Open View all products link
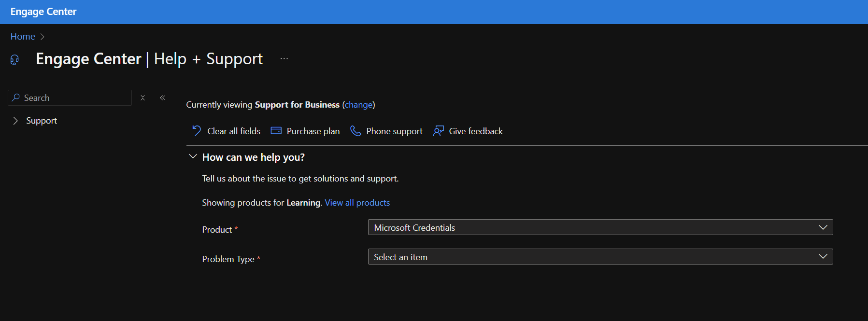Screen dimensions: 868x321 (357, 203)
